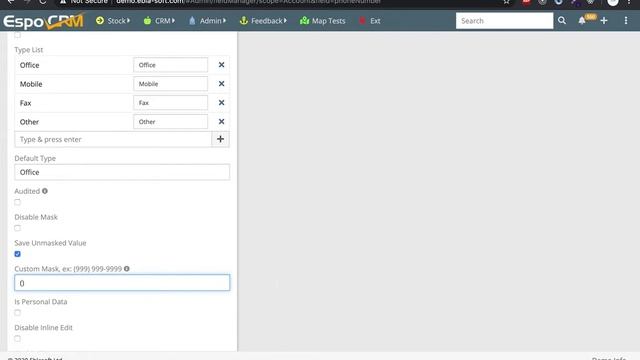Screen dimensions: 640x360
Task: Open the Admin menu
Action: tap(207, 21)
